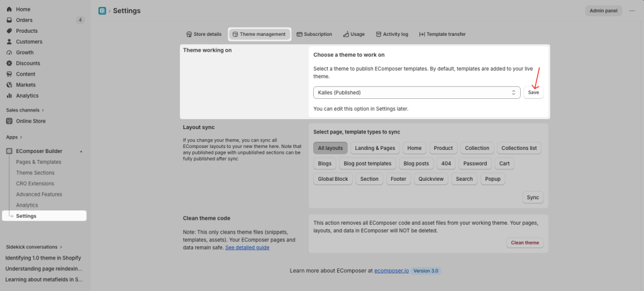Toggle the Blog posts chip
This screenshot has width=644, height=291.
pos(416,163)
